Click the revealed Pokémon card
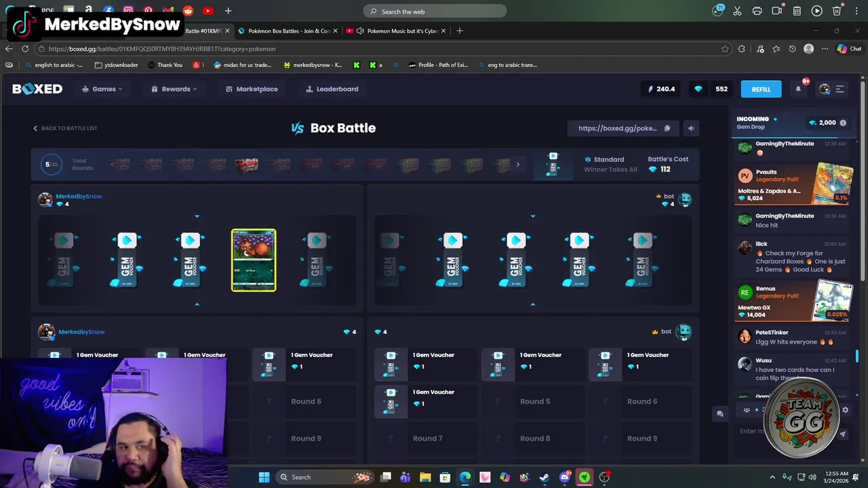 tap(254, 260)
